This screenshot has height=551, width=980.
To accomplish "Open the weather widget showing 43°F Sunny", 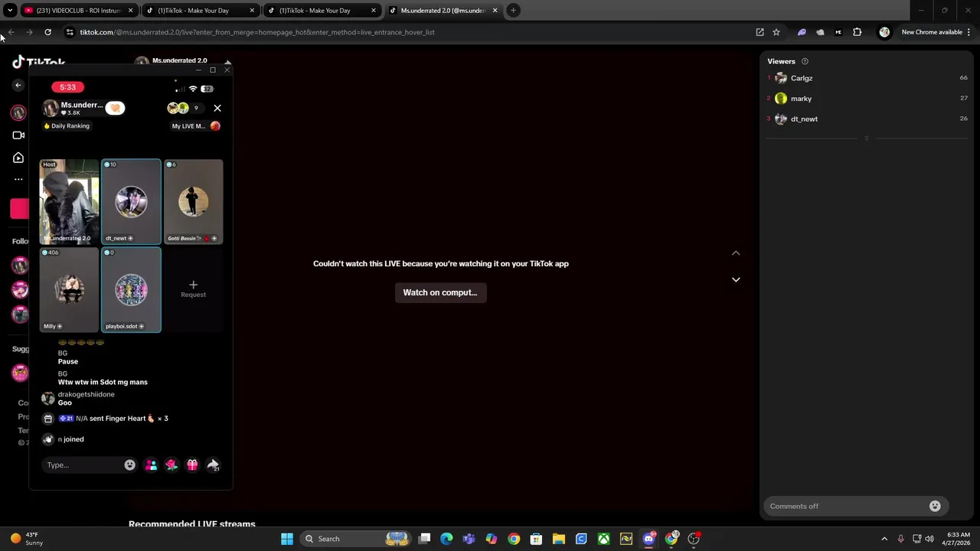I will tap(27, 539).
